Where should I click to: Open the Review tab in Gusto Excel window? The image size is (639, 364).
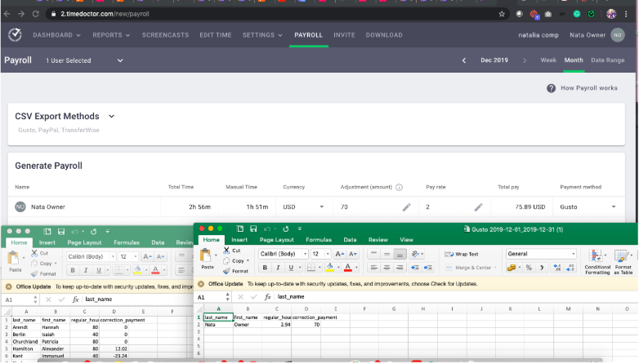(x=378, y=240)
